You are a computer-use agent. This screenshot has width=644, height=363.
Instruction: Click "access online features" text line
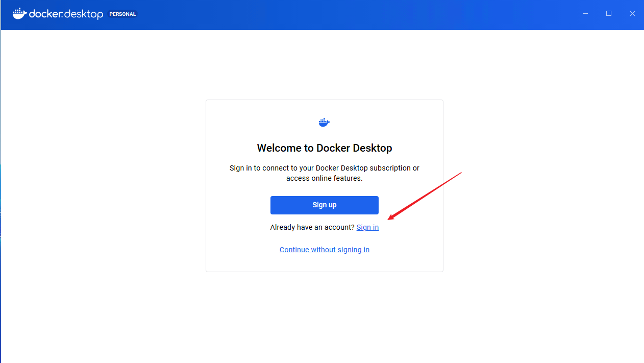[325, 178]
